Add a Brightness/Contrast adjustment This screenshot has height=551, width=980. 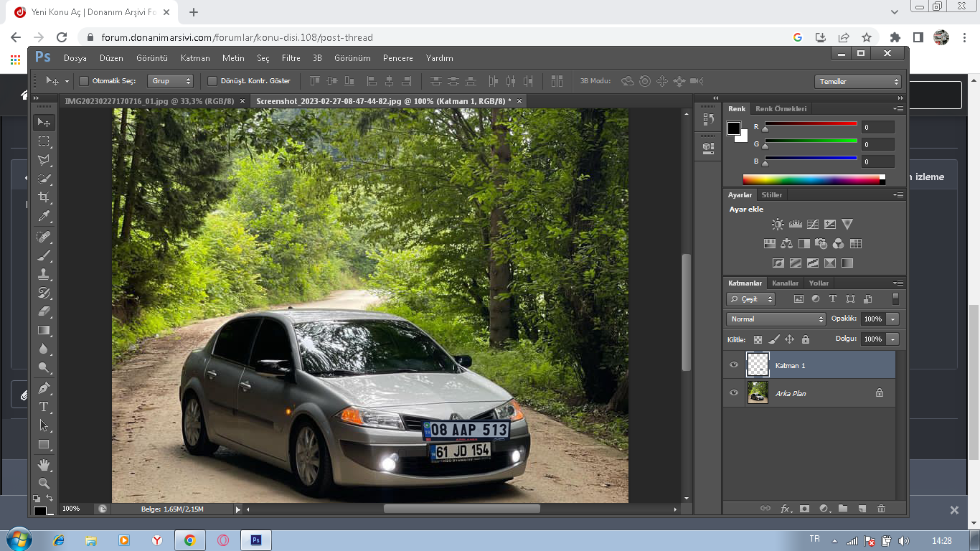(778, 225)
